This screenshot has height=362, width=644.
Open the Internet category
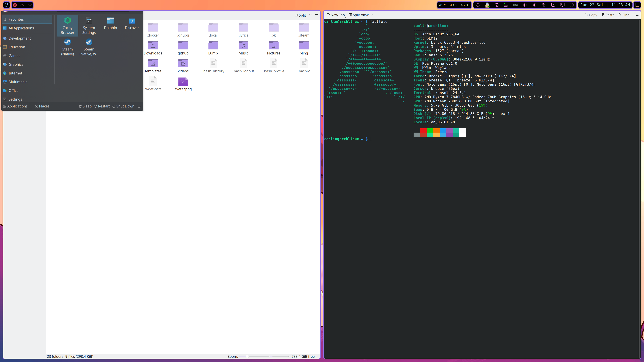(27, 73)
